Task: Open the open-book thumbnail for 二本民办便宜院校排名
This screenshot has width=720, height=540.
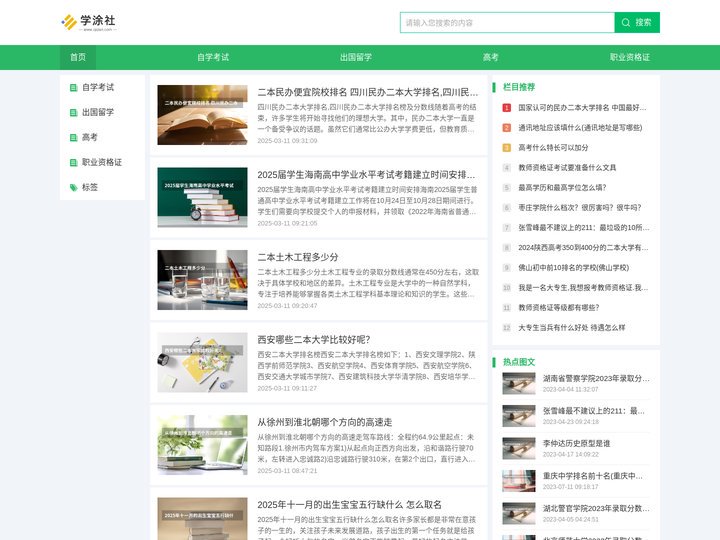Action: coord(202,115)
